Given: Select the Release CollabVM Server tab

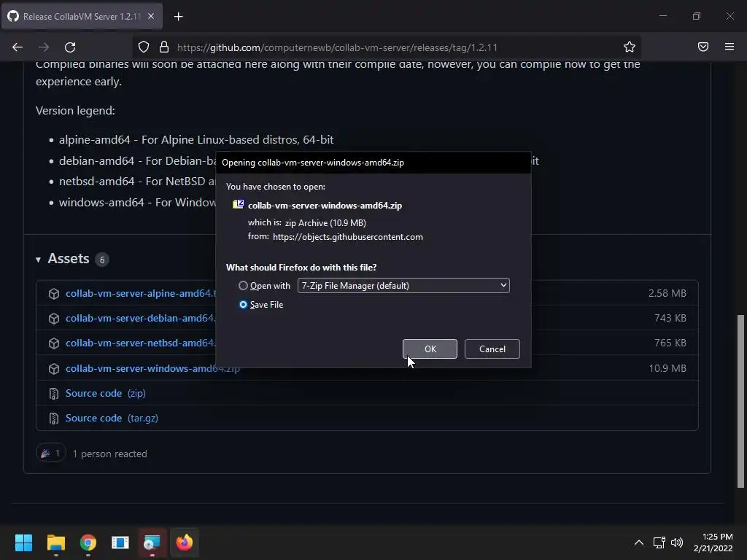Looking at the screenshot, I should pyautogui.click(x=82, y=16).
